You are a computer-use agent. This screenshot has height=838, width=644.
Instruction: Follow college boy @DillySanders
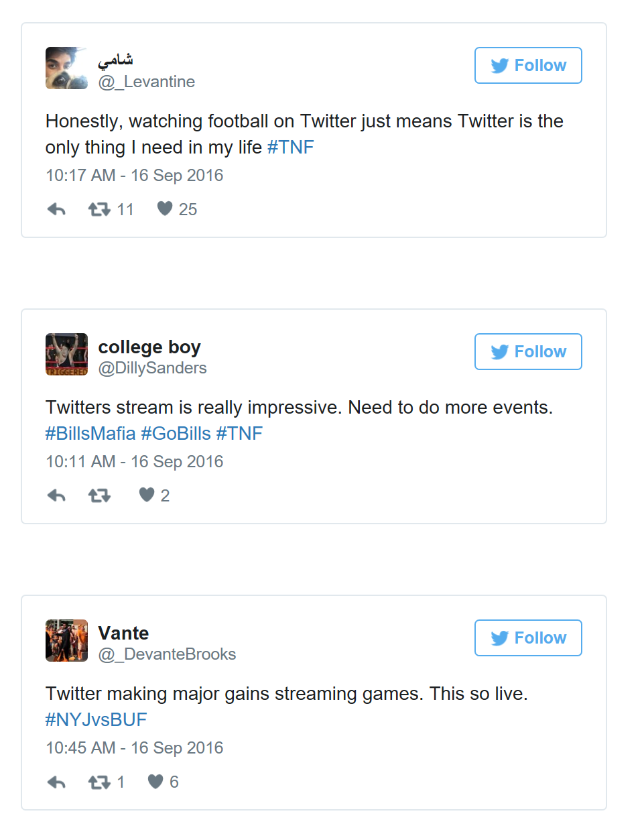tap(528, 352)
